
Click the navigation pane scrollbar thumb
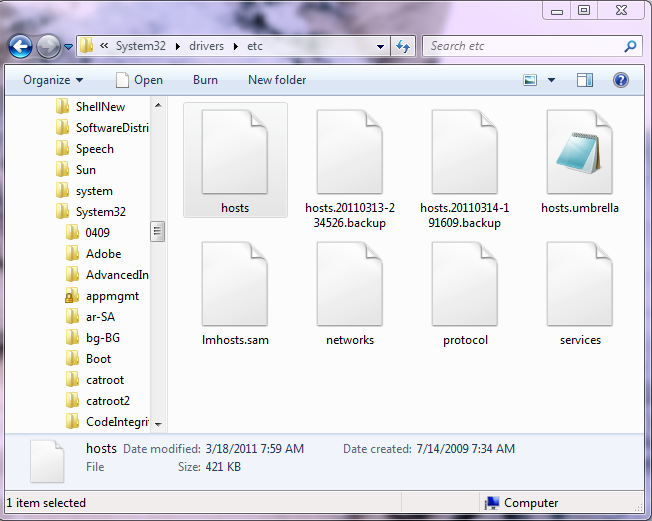[x=158, y=232]
